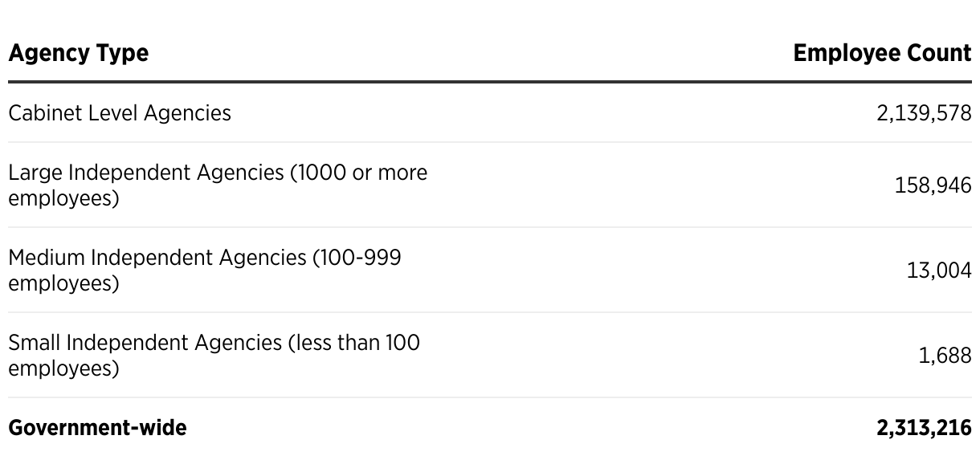Screen dimensions: 980x464
Task: Select the Government-wide total row label
Action: (97, 428)
